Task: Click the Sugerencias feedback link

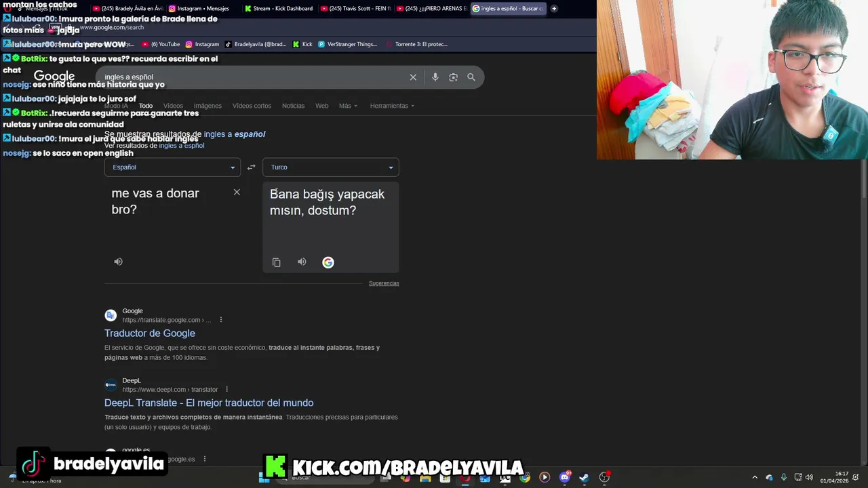Action: pyautogui.click(x=384, y=283)
